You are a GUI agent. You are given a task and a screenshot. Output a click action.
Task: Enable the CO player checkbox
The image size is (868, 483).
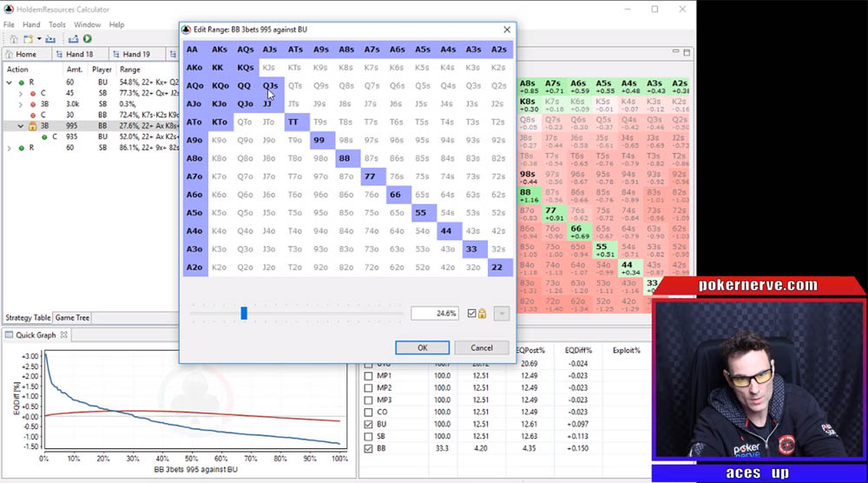tap(369, 412)
